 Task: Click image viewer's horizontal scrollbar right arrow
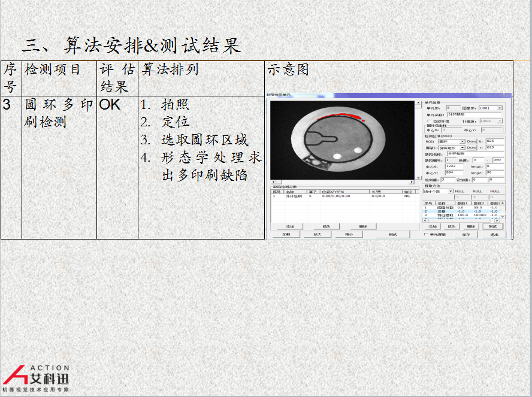(412, 182)
